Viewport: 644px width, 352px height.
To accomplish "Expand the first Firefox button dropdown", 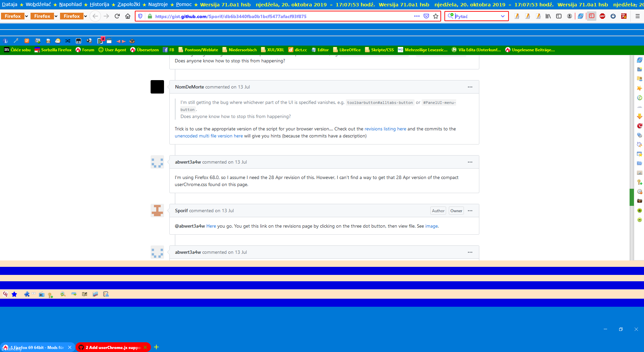I will pyautogui.click(x=26, y=16).
